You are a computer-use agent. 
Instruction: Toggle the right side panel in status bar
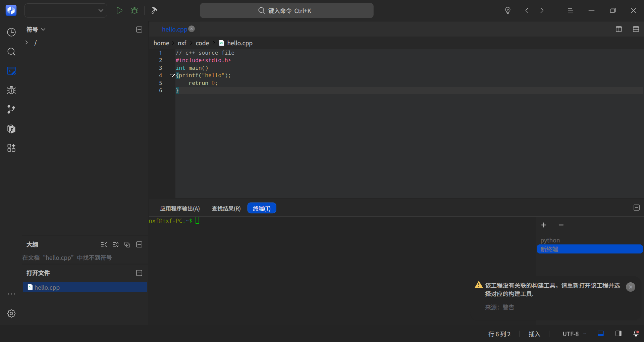click(x=619, y=334)
